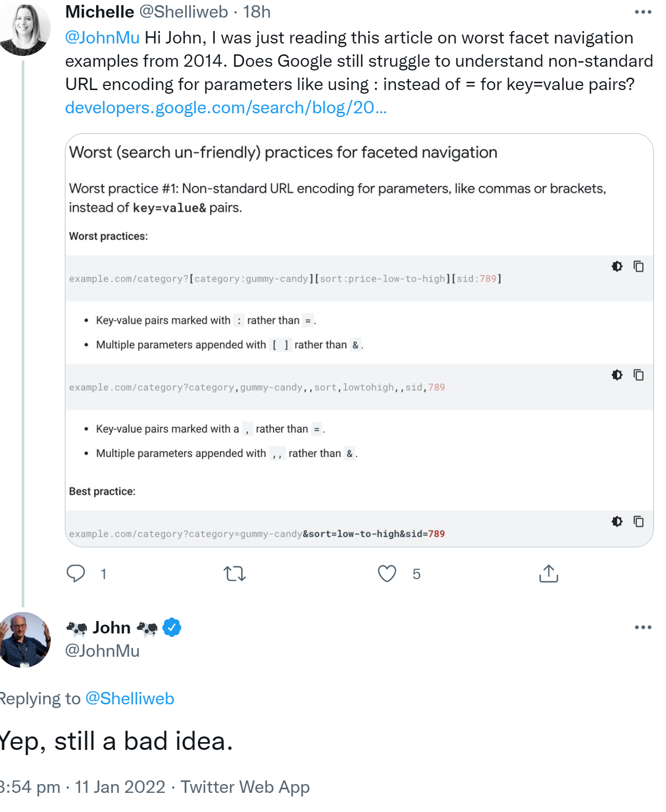Like Michelle's tweet with the heart icon

coord(387,573)
